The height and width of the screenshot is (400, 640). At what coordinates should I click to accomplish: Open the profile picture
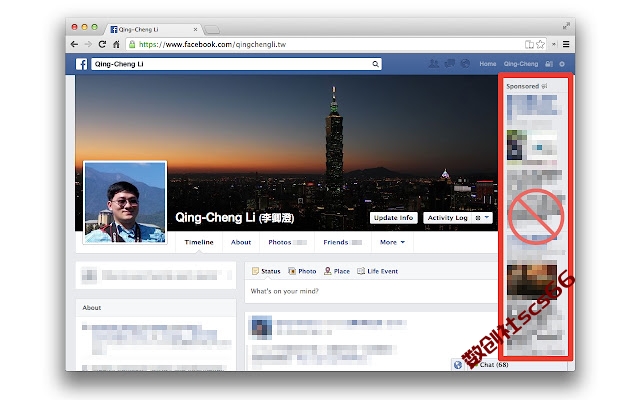[x=125, y=202]
